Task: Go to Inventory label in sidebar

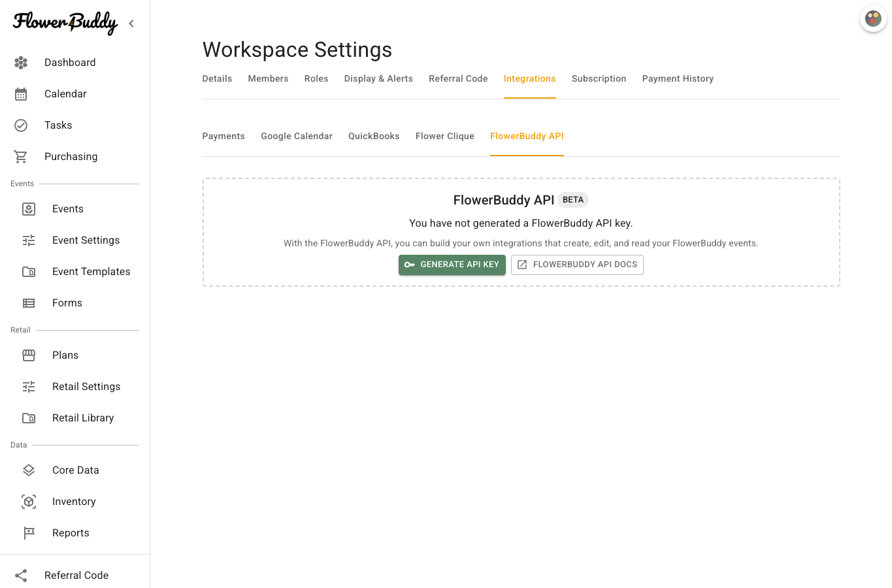Action: pos(74,502)
